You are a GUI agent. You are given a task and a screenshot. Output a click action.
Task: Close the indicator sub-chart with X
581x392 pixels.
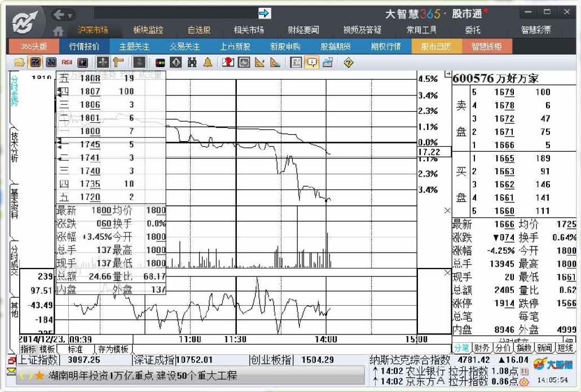pos(447,272)
